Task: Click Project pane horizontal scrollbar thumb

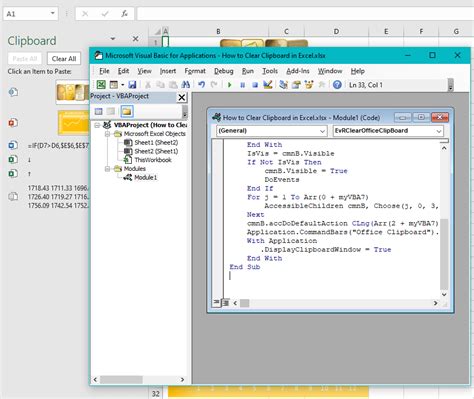Action: click(x=121, y=380)
